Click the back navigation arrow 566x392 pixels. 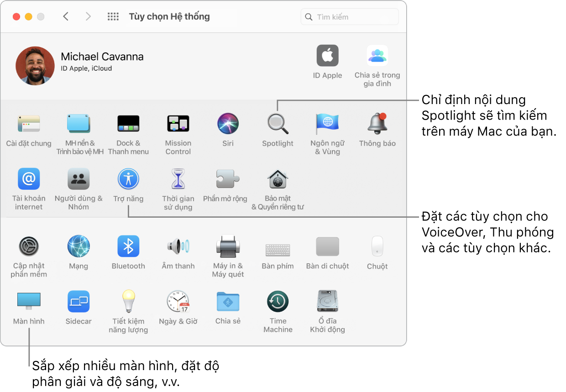point(66,17)
